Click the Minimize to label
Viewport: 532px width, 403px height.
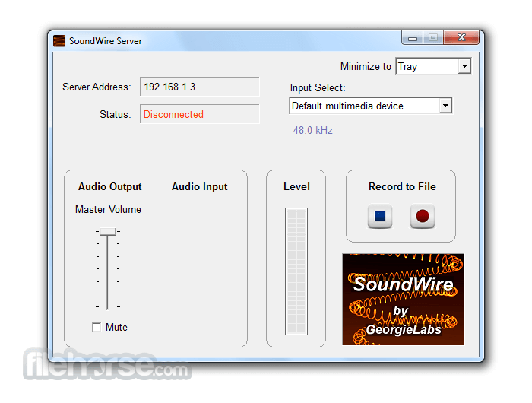[x=366, y=67]
